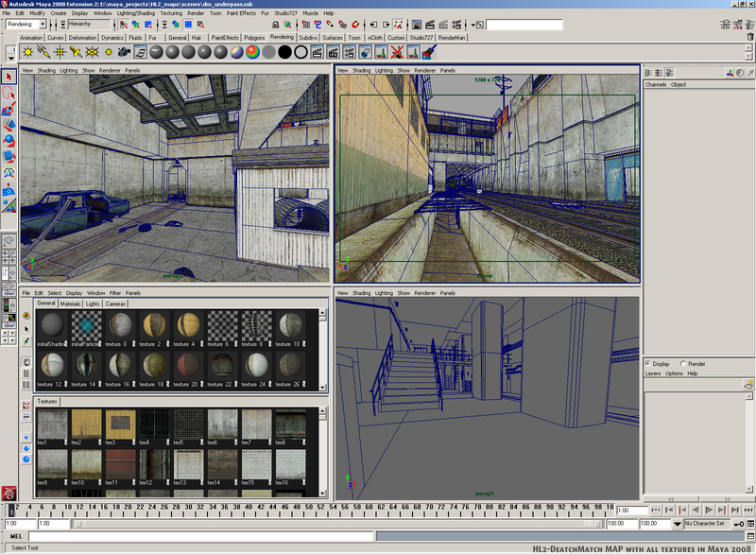Open the lock selection icon on status line
The height and width of the screenshot is (555, 756).
point(275,25)
